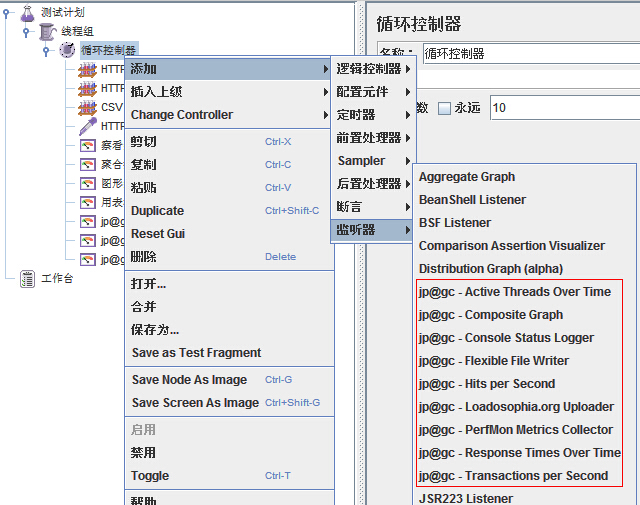Collapse the 线程组 tree node
640x505 pixels.
click(x=26, y=32)
